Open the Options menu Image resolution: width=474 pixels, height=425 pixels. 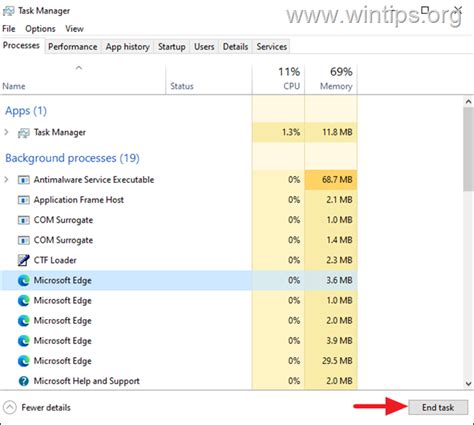[x=40, y=29]
